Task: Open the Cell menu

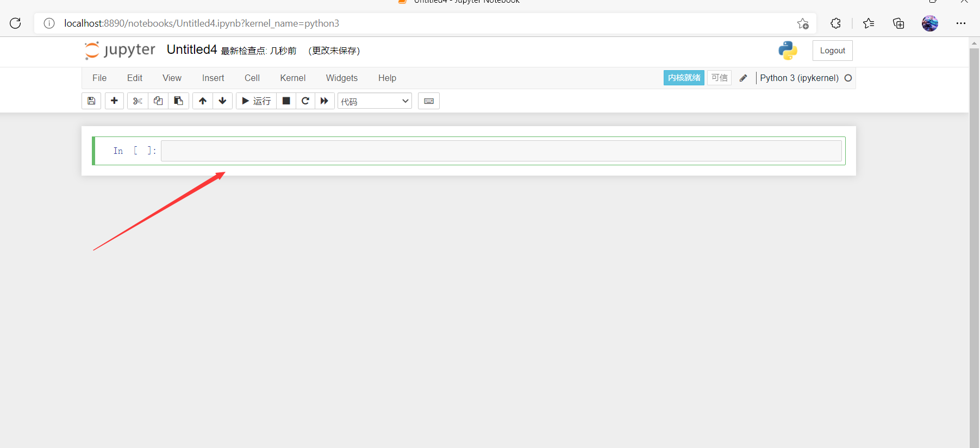Action: 252,78
